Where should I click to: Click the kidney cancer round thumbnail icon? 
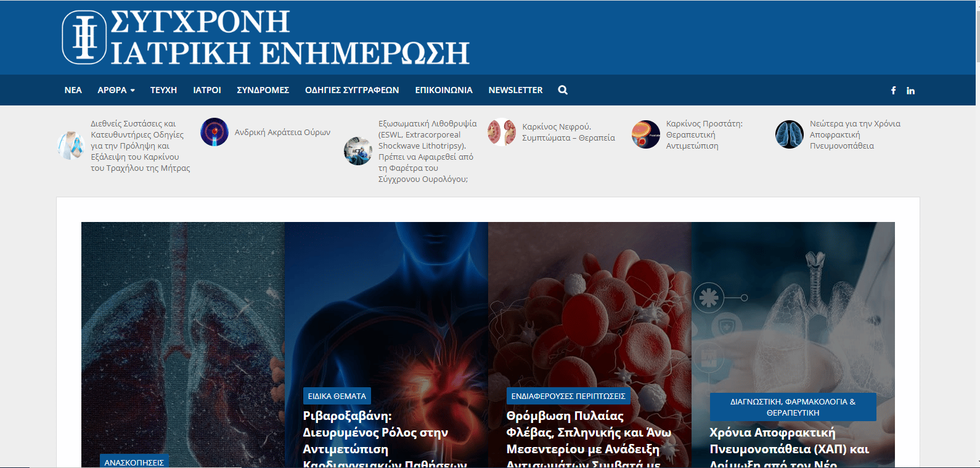[x=502, y=132]
